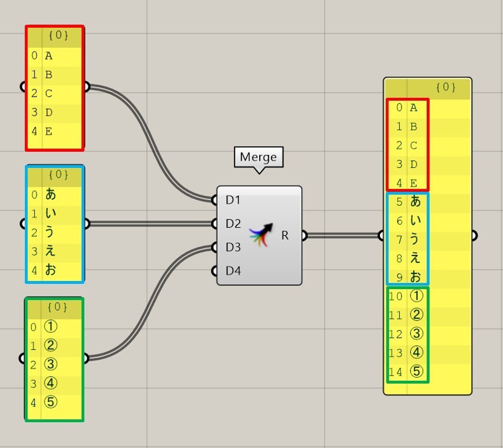Select item 'お' in the blue panel

[x=50, y=271]
